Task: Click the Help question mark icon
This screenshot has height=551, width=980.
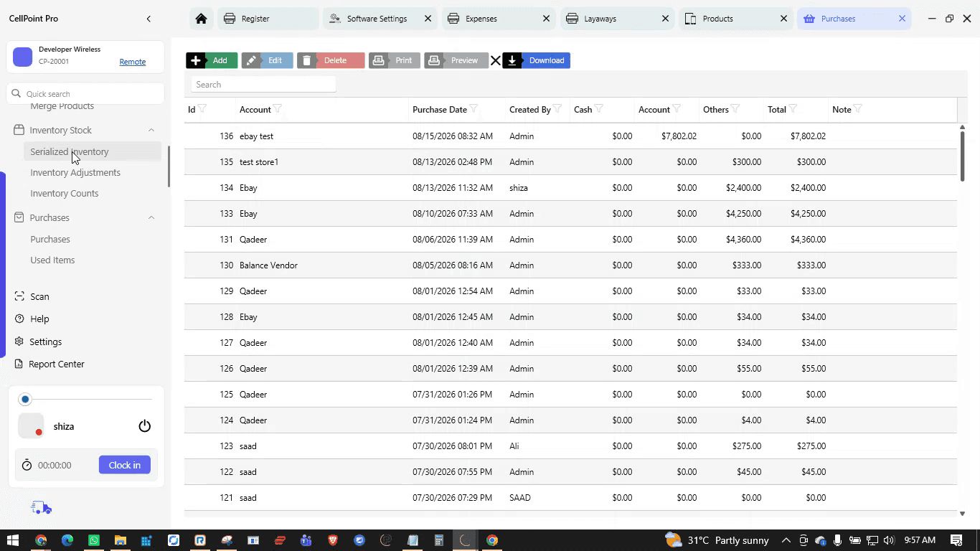Action: coord(19,319)
